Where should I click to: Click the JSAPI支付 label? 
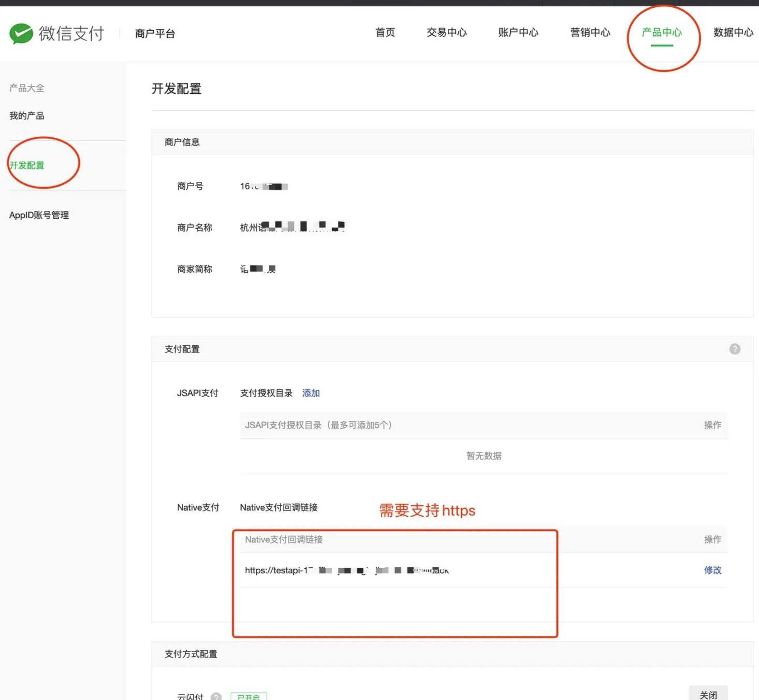click(197, 393)
